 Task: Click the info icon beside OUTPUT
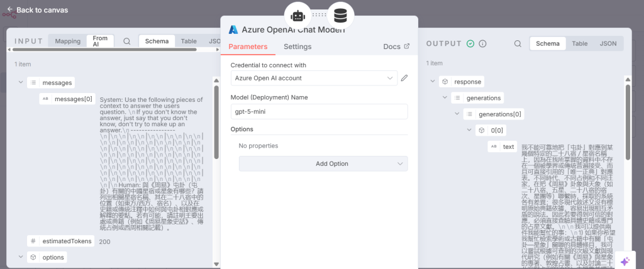pyautogui.click(x=483, y=44)
